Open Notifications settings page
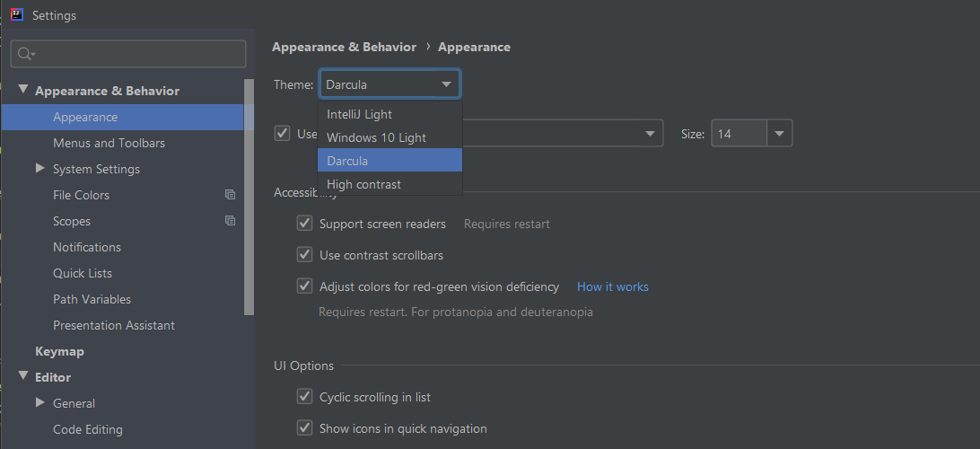 tap(87, 247)
